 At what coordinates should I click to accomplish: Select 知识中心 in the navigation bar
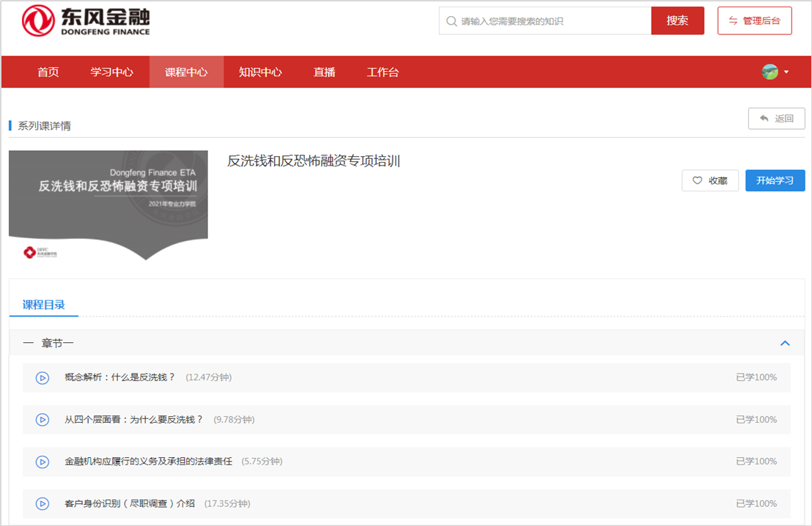pos(260,73)
